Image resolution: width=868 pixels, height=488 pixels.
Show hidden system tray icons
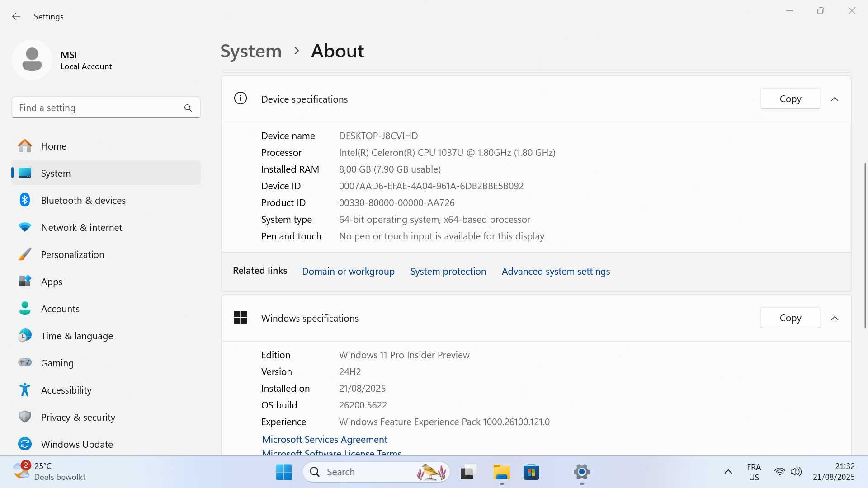728,472
